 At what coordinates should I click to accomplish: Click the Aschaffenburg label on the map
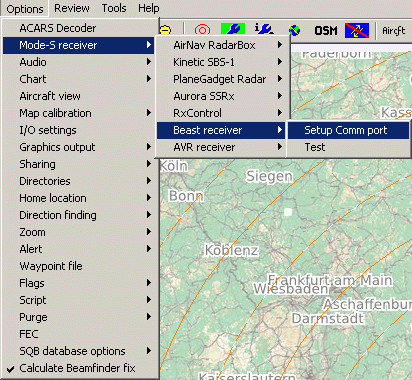(x=367, y=304)
